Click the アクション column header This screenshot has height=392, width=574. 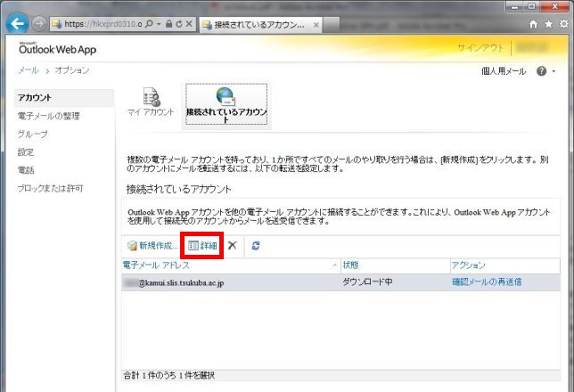tap(504, 265)
